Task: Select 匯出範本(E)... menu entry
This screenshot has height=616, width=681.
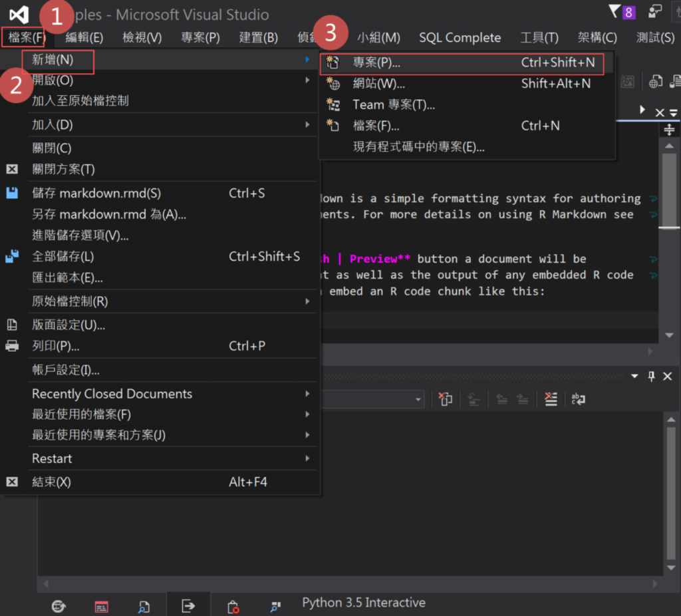Action: point(160,277)
